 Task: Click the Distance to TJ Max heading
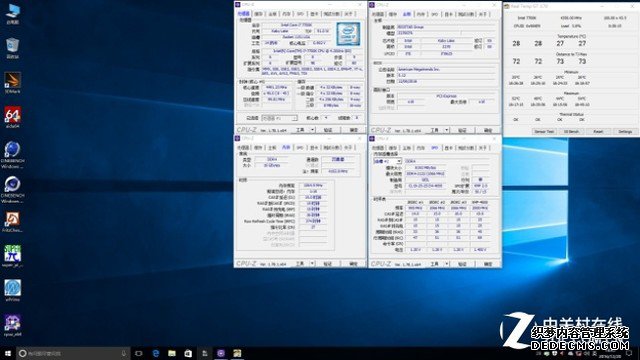click(x=571, y=54)
